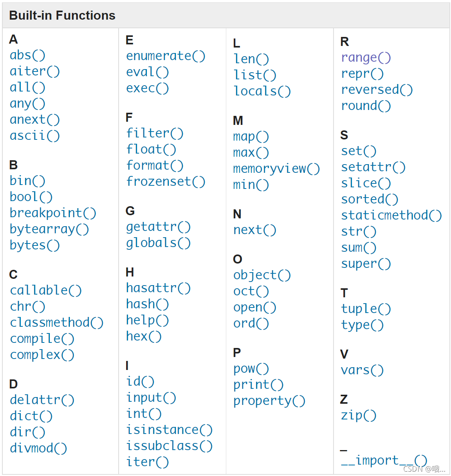The image size is (451, 476).
Task: Click the hasattr() link
Action: (158, 288)
